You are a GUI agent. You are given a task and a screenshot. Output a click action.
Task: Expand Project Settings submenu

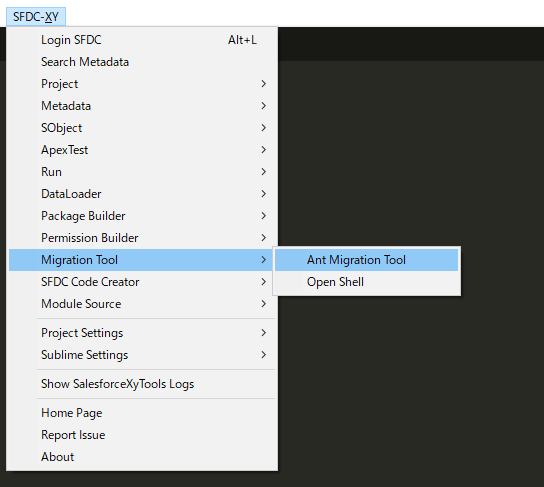pos(142,333)
